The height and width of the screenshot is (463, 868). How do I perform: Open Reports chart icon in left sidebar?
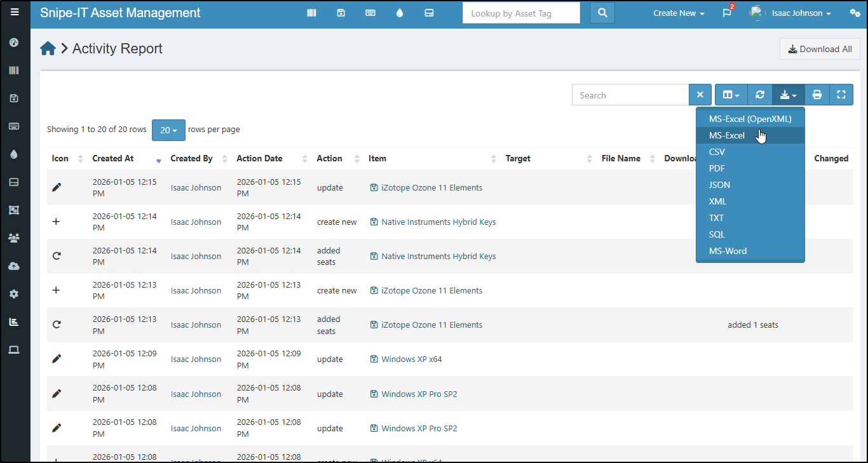coord(14,322)
